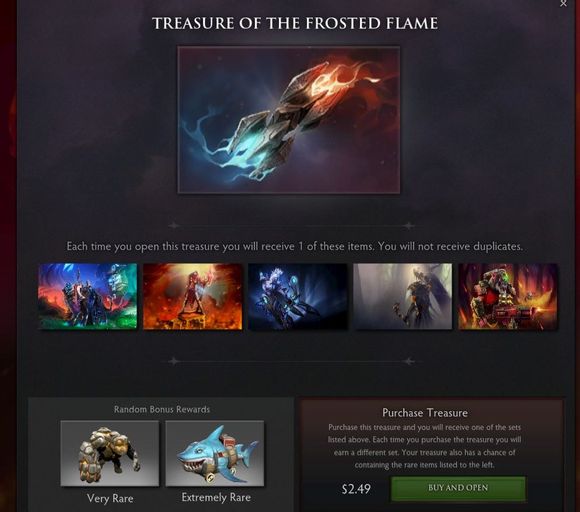Viewport: 580px width, 512px height.
Task: Click the green Buy and Open button
Action: click(458, 488)
